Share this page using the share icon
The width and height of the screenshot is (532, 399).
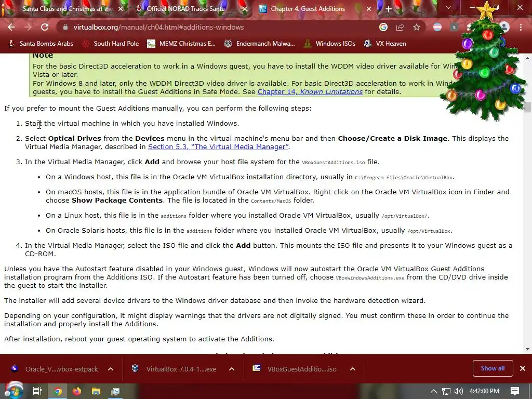click(x=400, y=27)
